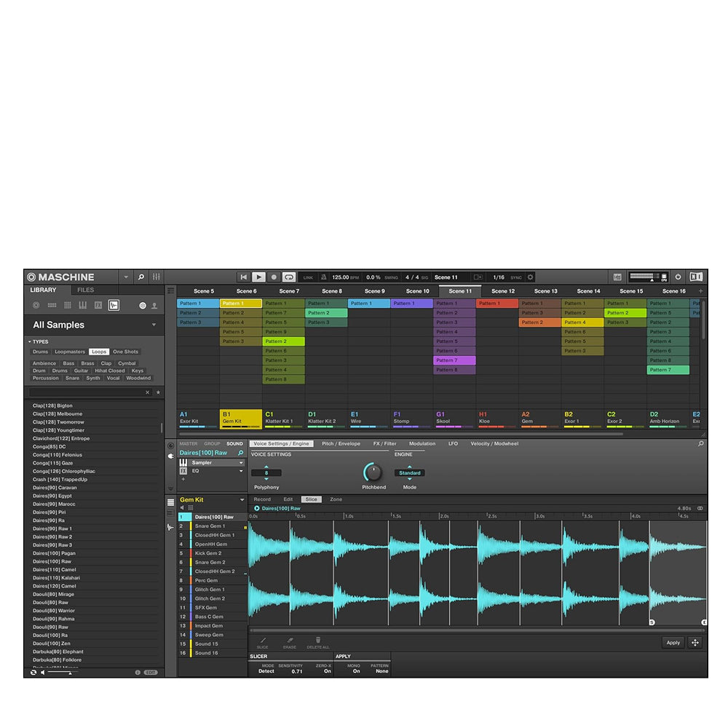Select the Samples browser type icon

pyautogui.click(x=114, y=305)
